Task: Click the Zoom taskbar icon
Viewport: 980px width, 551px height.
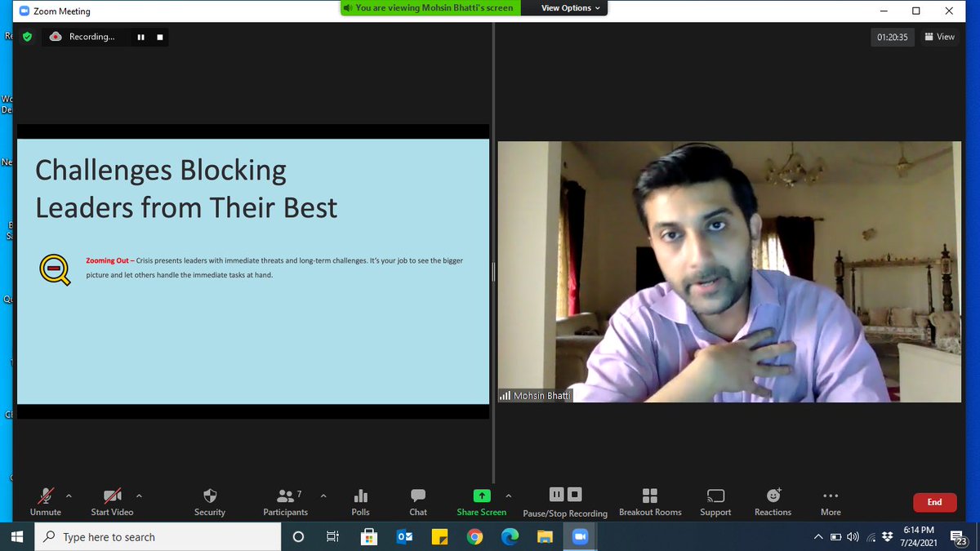Action: (x=581, y=537)
